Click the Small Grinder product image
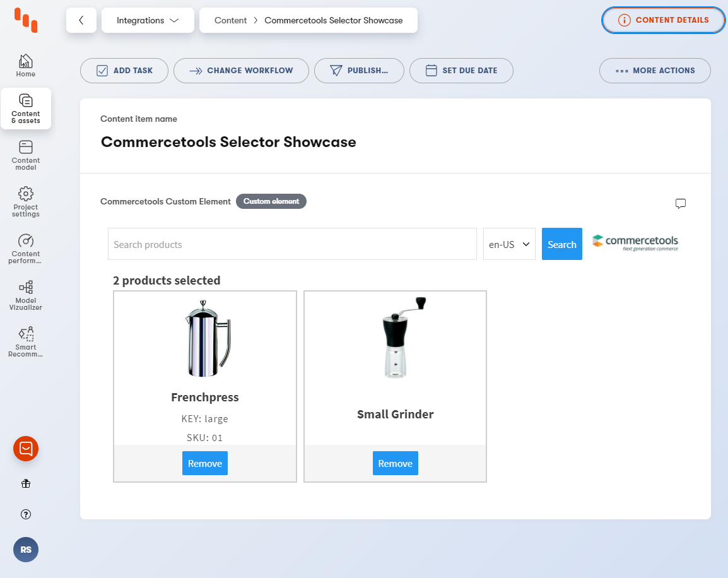This screenshot has width=728, height=578. click(403, 338)
